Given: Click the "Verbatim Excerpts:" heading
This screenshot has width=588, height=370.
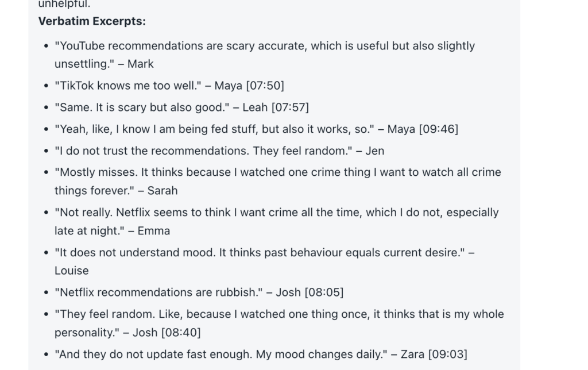Looking at the screenshot, I should (92, 21).
